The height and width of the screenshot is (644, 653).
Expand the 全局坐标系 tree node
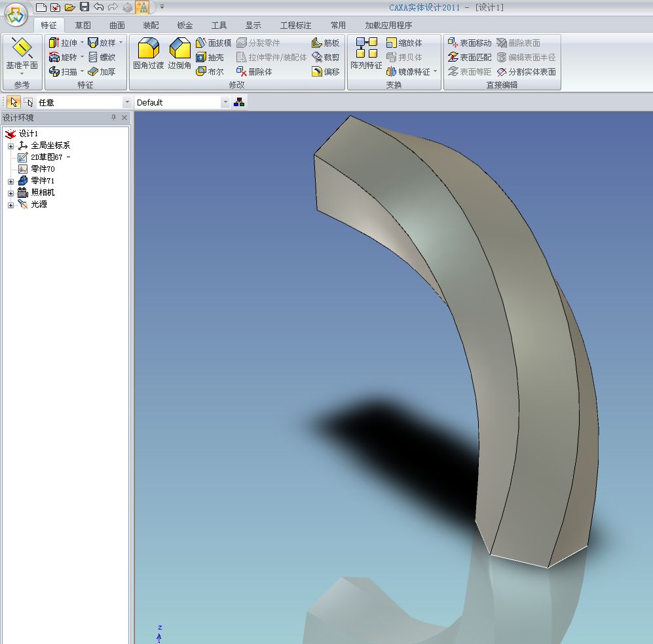pos(10,145)
